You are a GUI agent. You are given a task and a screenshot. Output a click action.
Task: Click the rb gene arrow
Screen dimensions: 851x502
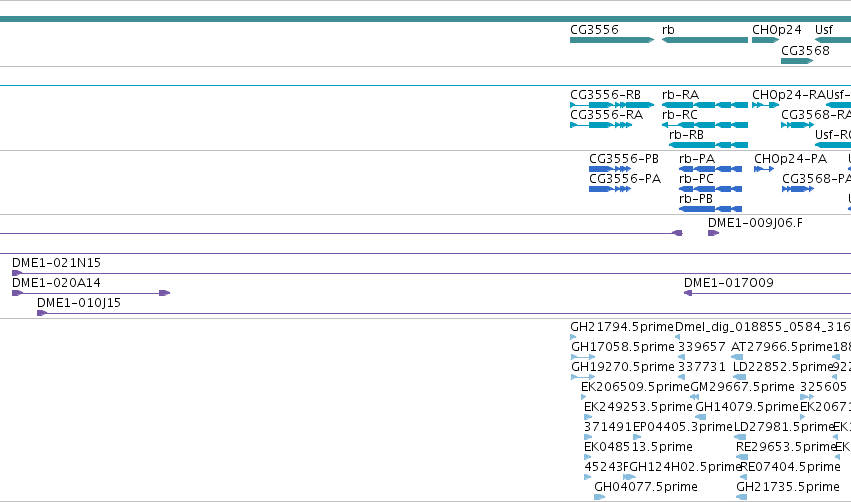pyautogui.click(x=704, y=40)
